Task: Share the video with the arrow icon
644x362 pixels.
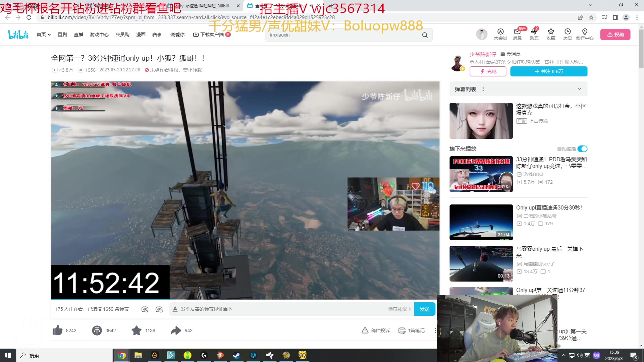Action: (x=176, y=330)
